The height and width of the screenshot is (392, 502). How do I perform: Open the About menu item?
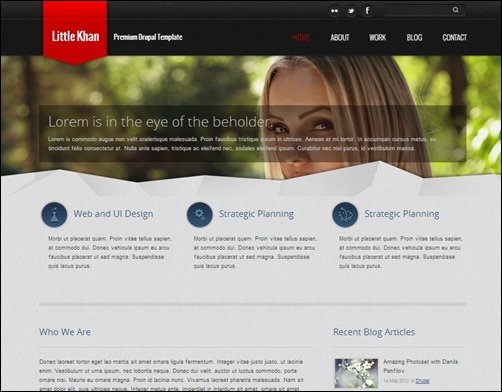(x=340, y=37)
